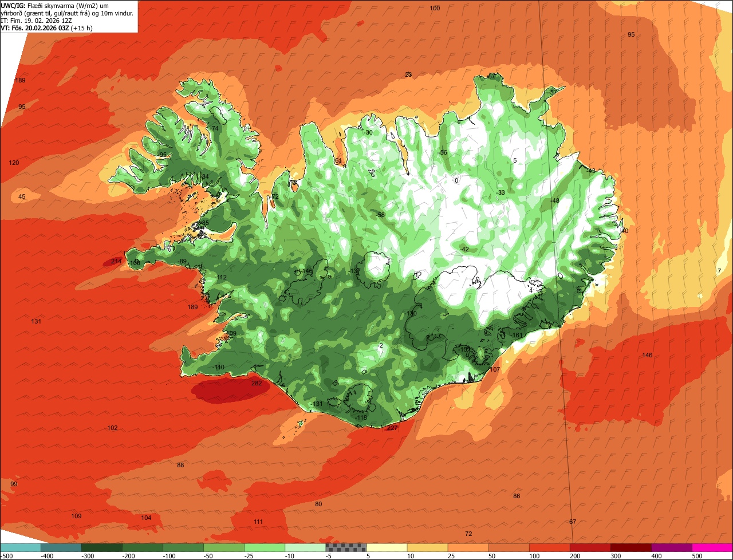Click the map value 112 in west Iceland

(x=222, y=277)
